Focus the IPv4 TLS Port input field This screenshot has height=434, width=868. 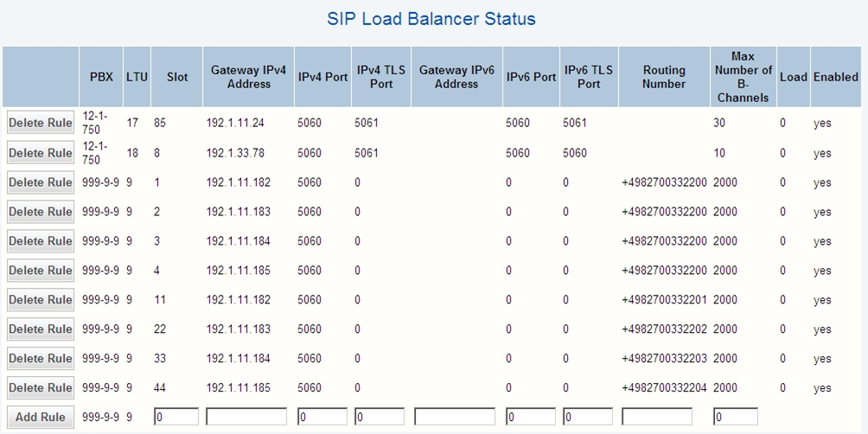click(380, 417)
